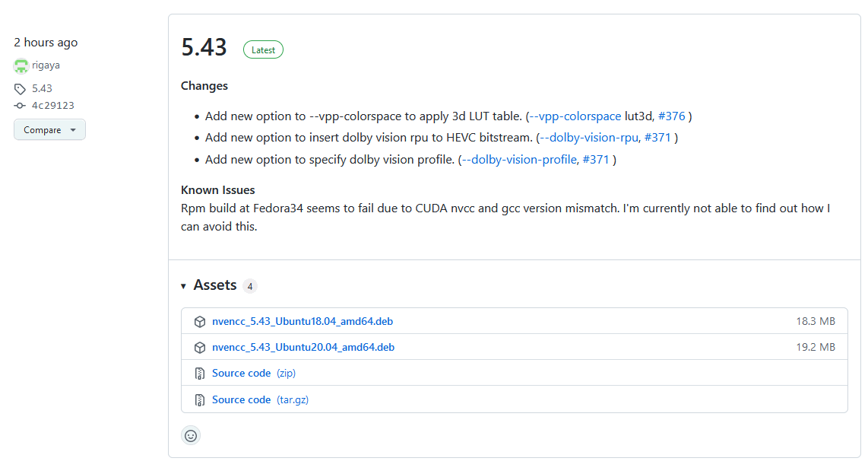
Task: Open the Compare dropdown
Action: click(x=49, y=129)
